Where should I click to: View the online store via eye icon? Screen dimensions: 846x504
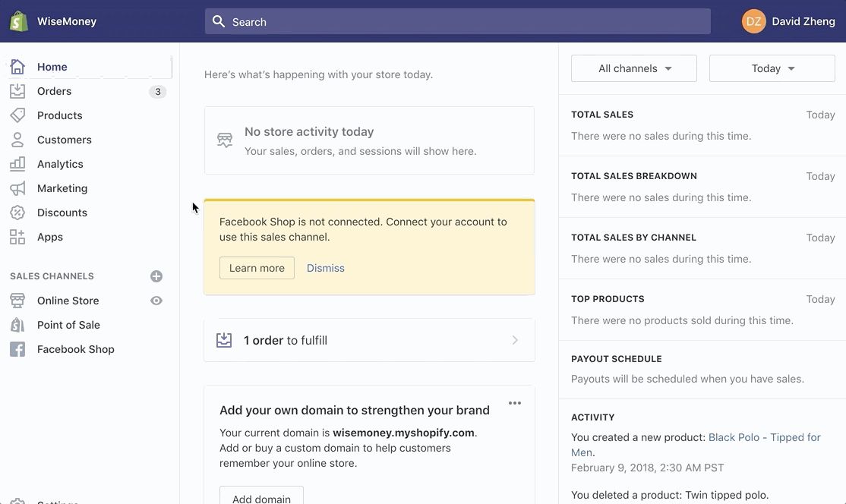[156, 301]
